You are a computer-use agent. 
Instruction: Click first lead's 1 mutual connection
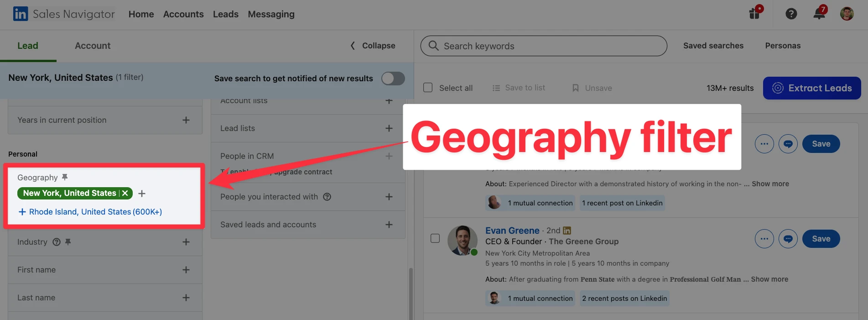530,203
